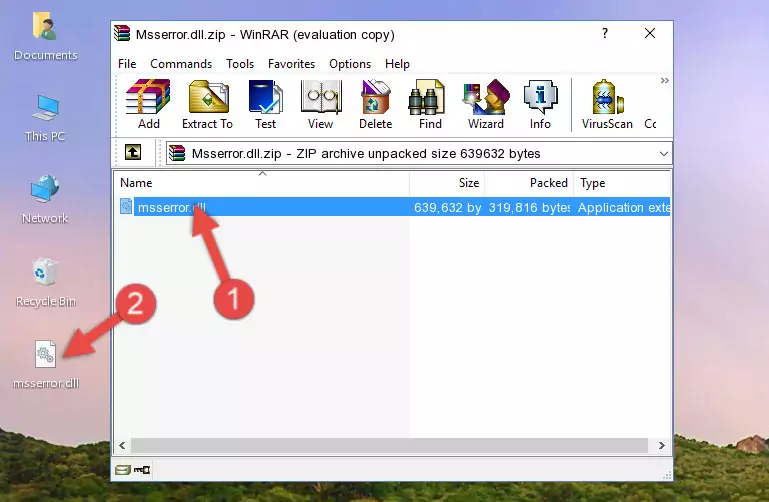The image size is (769, 502).
Task: Click the drive icon in status bar
Action: pyautogui.click(x=123, y=470)
